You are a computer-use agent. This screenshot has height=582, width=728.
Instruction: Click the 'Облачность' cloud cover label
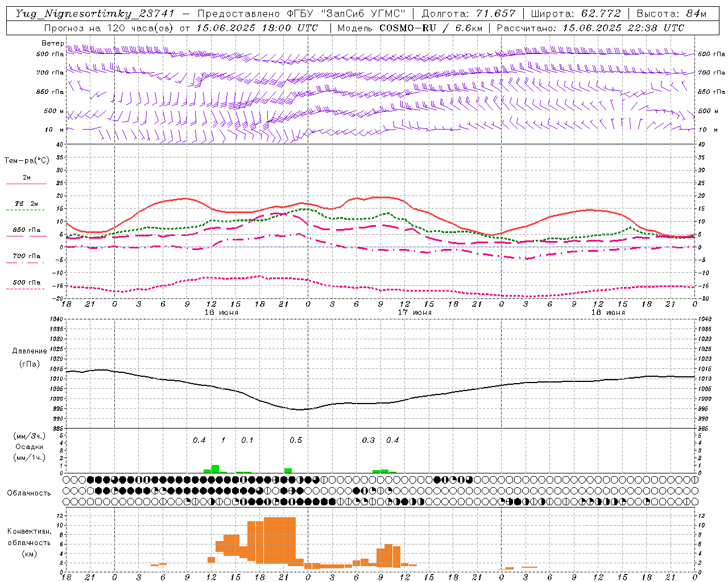pos(29,493)
